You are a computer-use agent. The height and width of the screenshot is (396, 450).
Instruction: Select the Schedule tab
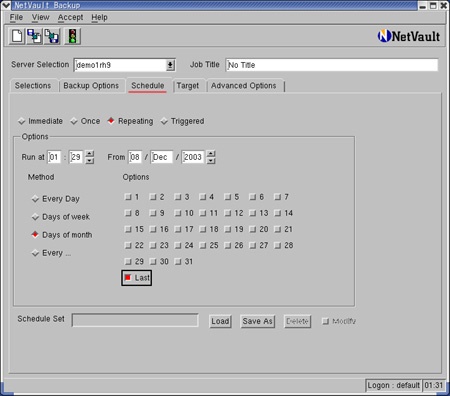coord(148,86)
